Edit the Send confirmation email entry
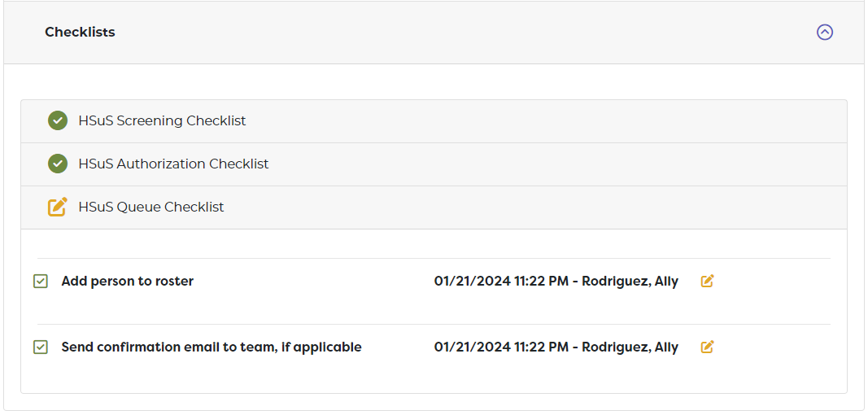 pyautogui.click(x=708, y=347)
